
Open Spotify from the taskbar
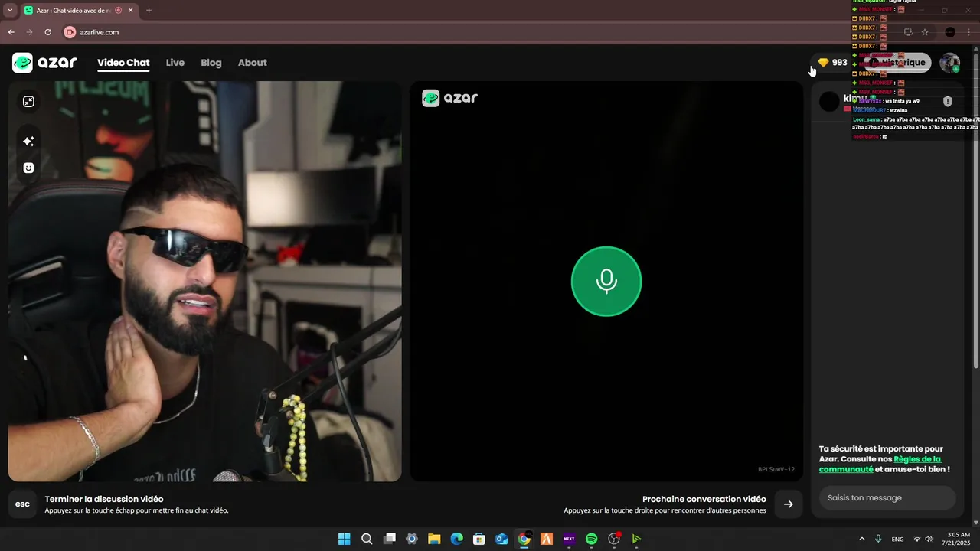591,539
